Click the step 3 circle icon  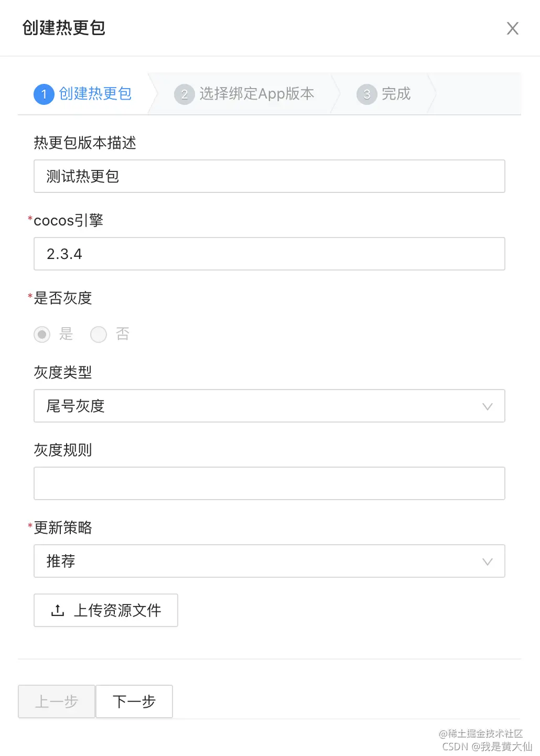pyautogui.click(x=366, y=94)
